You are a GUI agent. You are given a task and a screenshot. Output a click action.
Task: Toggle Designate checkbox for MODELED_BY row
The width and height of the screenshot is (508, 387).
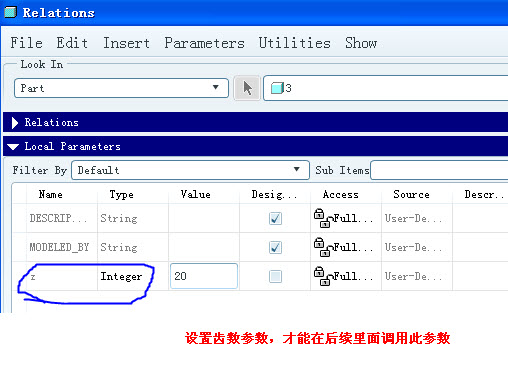(x=275, y=247)
